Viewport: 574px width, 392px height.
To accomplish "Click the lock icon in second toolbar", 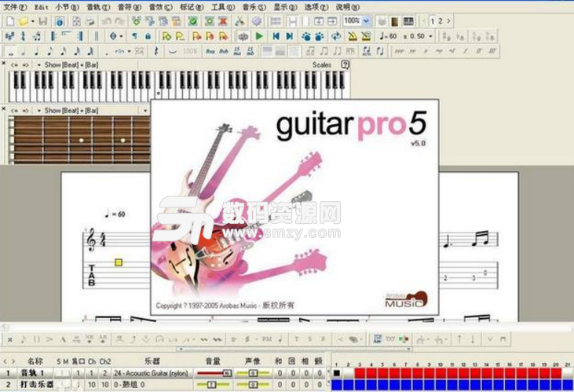I will [x=148, y=36].
